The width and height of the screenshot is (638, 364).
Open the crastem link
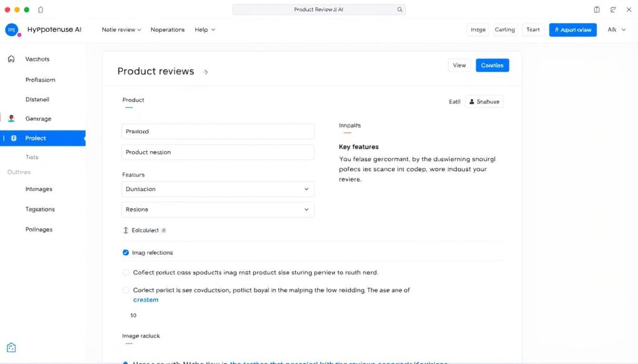coord(145,299)
